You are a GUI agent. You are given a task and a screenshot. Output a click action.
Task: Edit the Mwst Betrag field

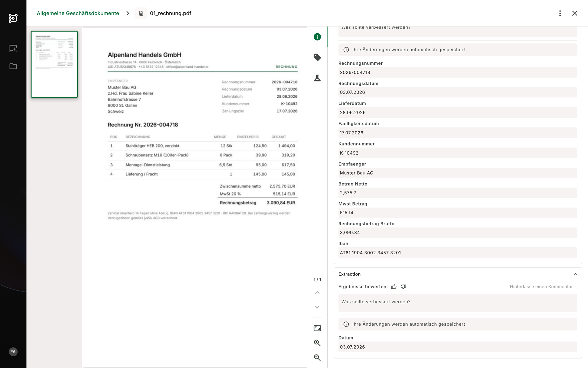click(x=458, y=213)
